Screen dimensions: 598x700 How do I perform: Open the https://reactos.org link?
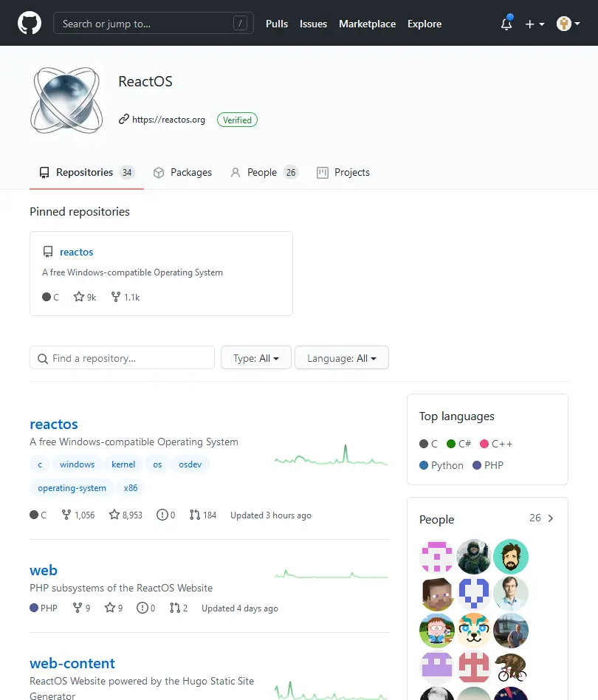pyautogui.click(x=168, y=120)
